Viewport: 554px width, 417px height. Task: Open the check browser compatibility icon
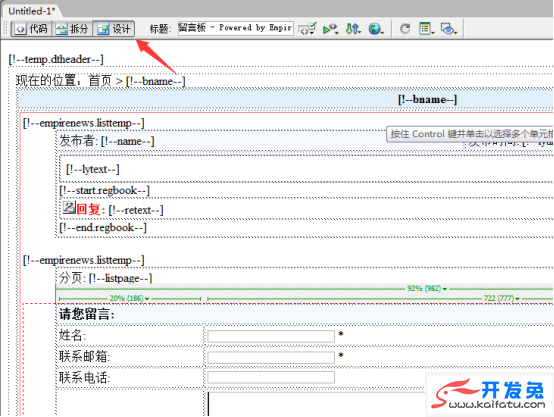point(307,28)
